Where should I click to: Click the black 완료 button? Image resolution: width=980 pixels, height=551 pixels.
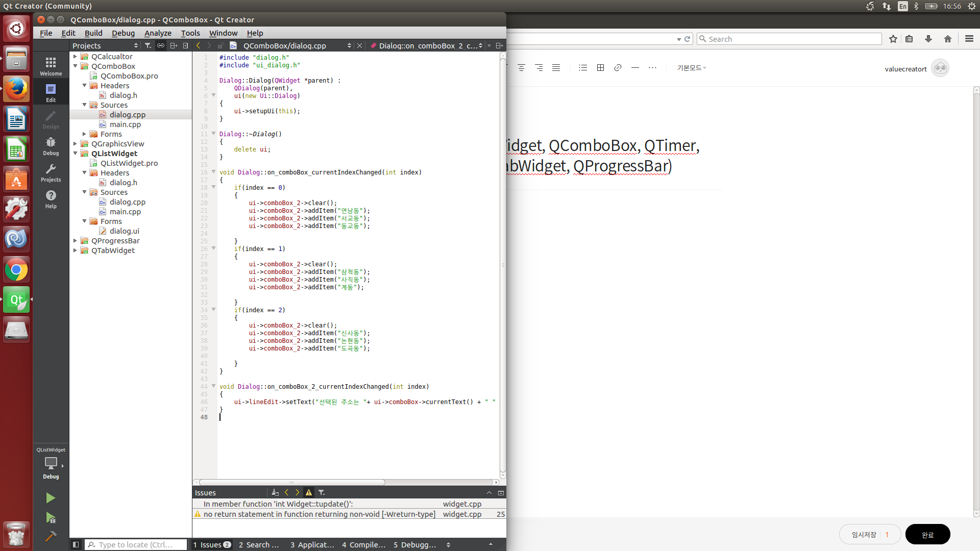[927, 534]
